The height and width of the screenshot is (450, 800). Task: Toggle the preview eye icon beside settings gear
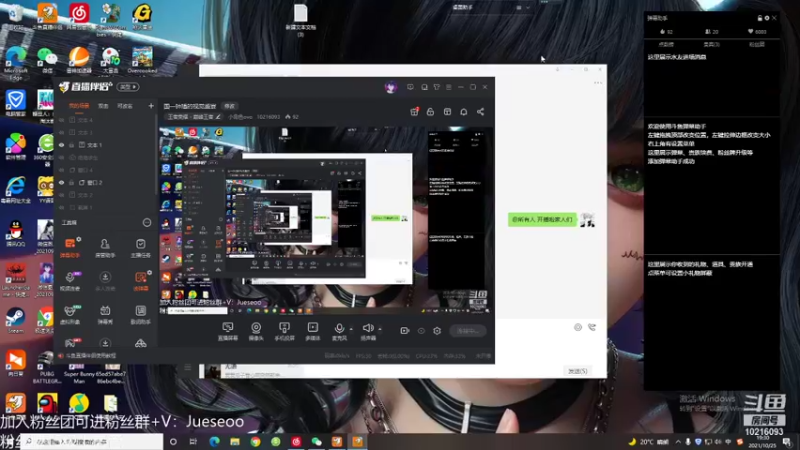click(421, 331)
